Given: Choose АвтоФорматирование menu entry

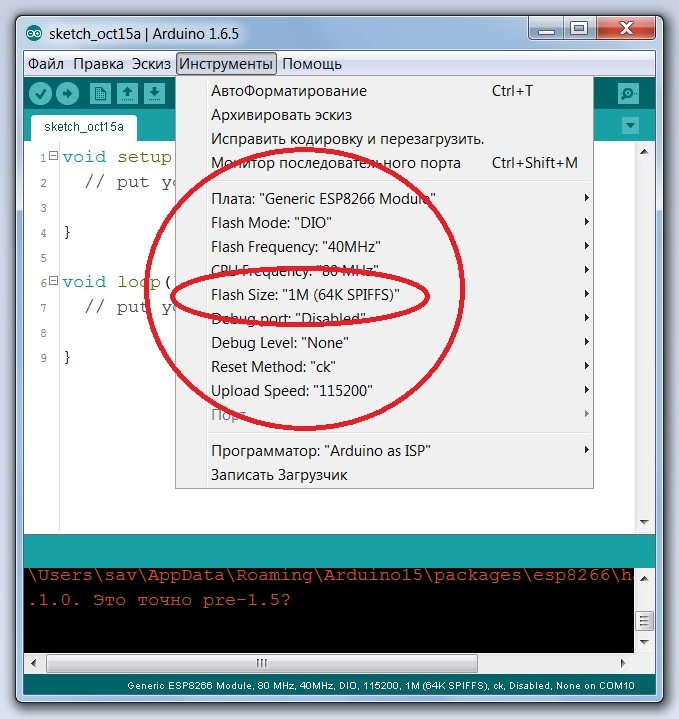Looking at the screenshot, I should tap(384, 91).
